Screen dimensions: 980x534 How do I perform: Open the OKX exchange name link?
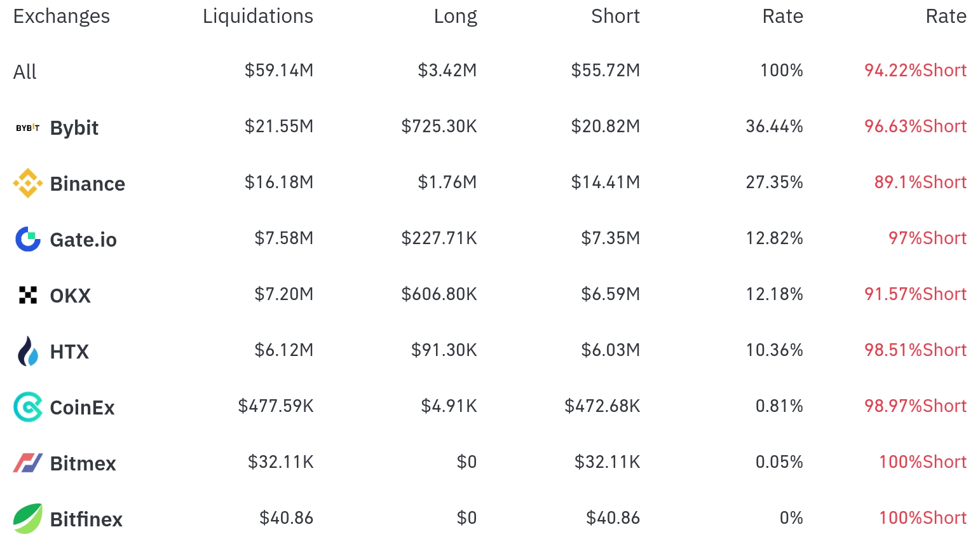pos(71,296)
